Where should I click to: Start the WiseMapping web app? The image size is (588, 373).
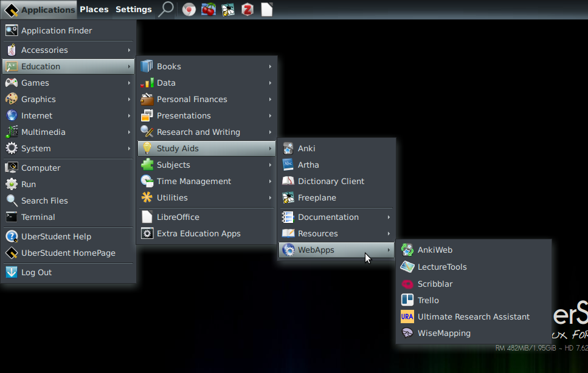[444, 333]
